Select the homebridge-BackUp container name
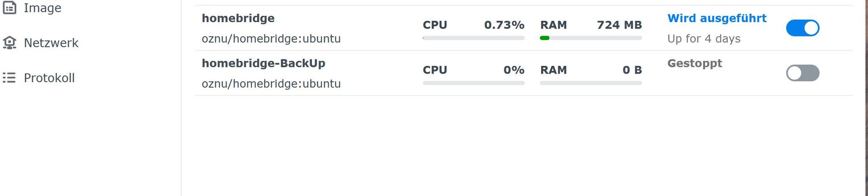 (x=264, y=63)
